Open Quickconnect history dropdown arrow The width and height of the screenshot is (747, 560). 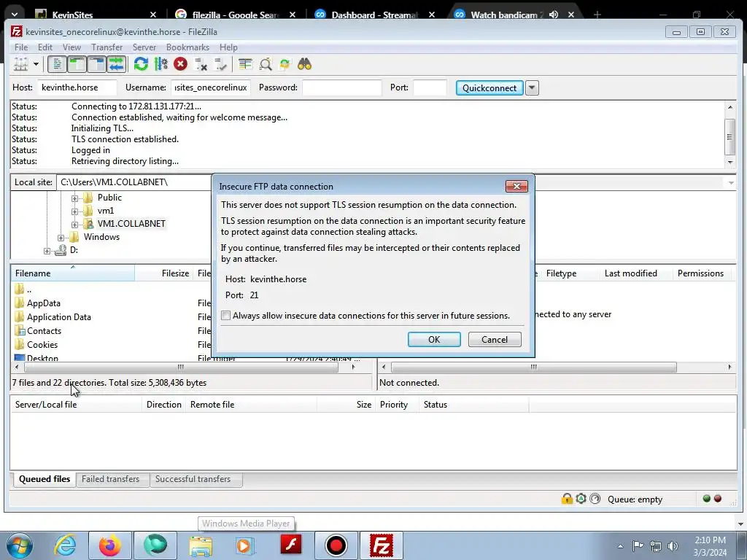tap(532, 87)
